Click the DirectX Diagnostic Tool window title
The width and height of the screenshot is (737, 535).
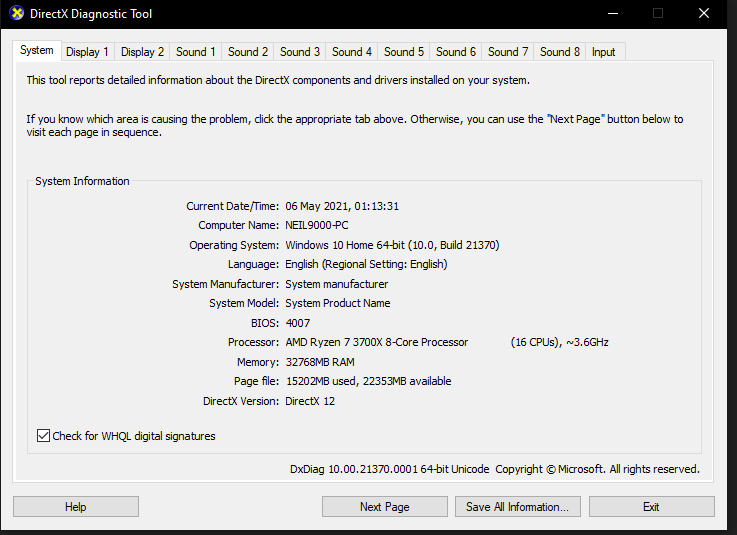pos(91,14)
